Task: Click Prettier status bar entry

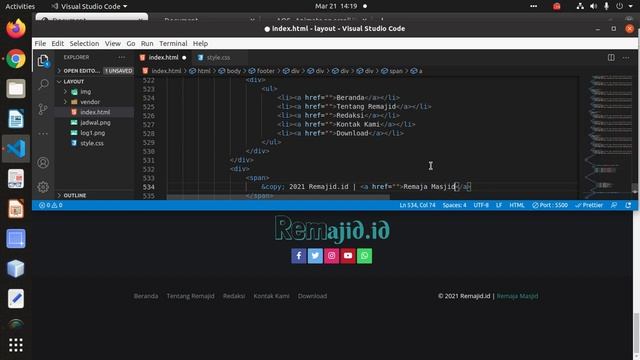Action: 589,205
